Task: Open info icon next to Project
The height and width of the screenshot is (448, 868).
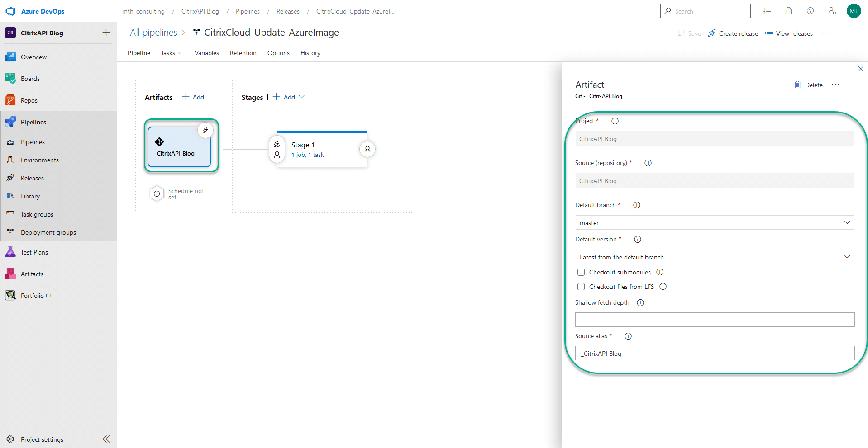Action: [615, 121]
